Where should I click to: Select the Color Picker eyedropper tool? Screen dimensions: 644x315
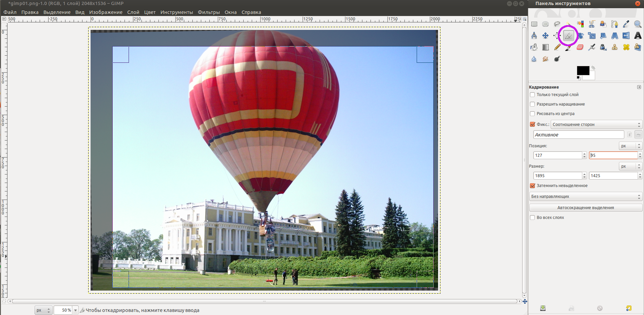626,24
